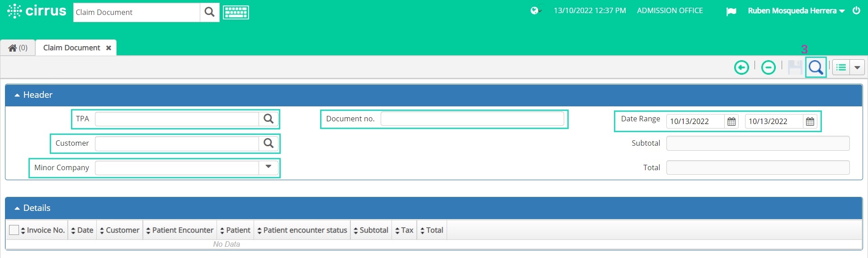Close the Claim Document tab
The height and width of the screenshot is (258, 868).
point(108,48)
